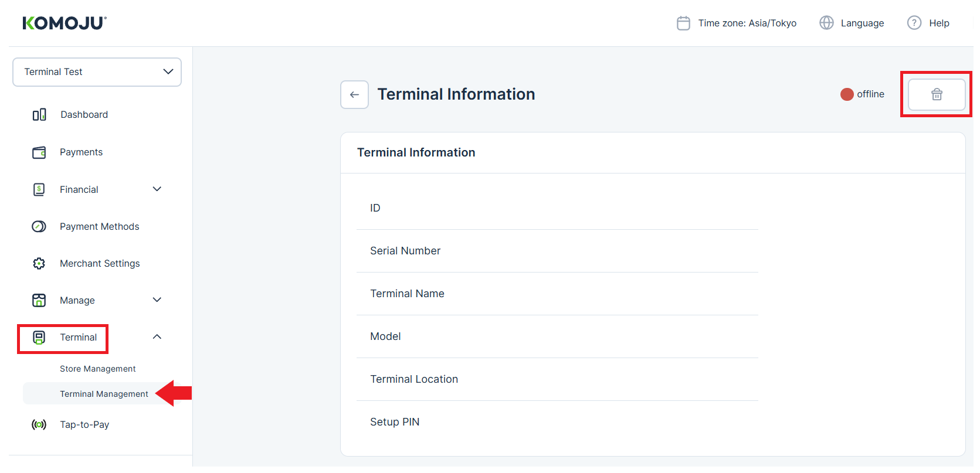Click the trash delete terminal icon
The width and height of the screenshot is (980, 473).
coord(936,94)
